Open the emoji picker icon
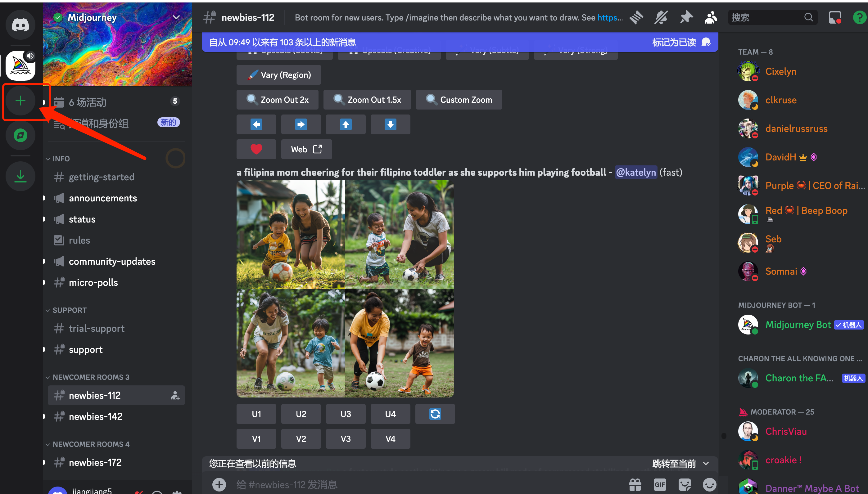Screen dimensions: 868x494 coord(710,484)
